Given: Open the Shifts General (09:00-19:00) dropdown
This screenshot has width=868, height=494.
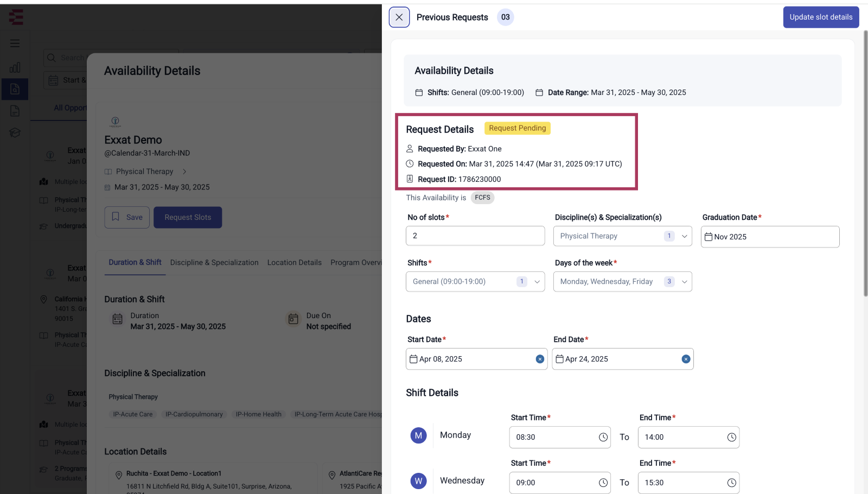Looking at the screenshot, I should point(475,282).
